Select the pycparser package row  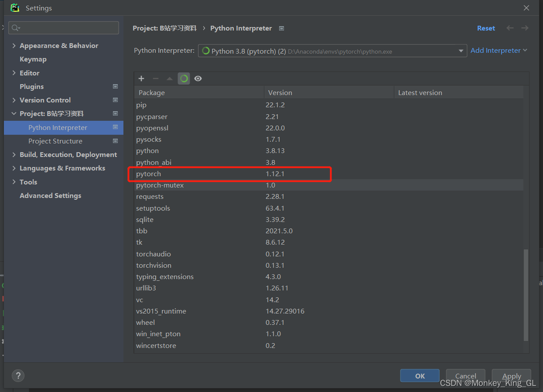(329, 116)
